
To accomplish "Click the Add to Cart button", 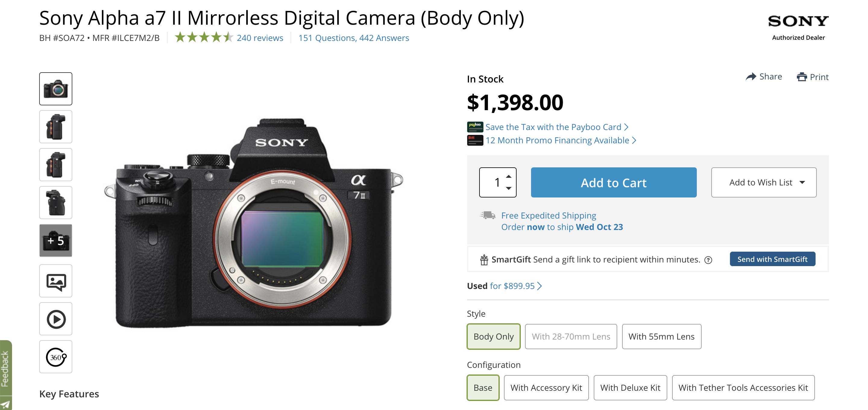I will pos(614,182).
